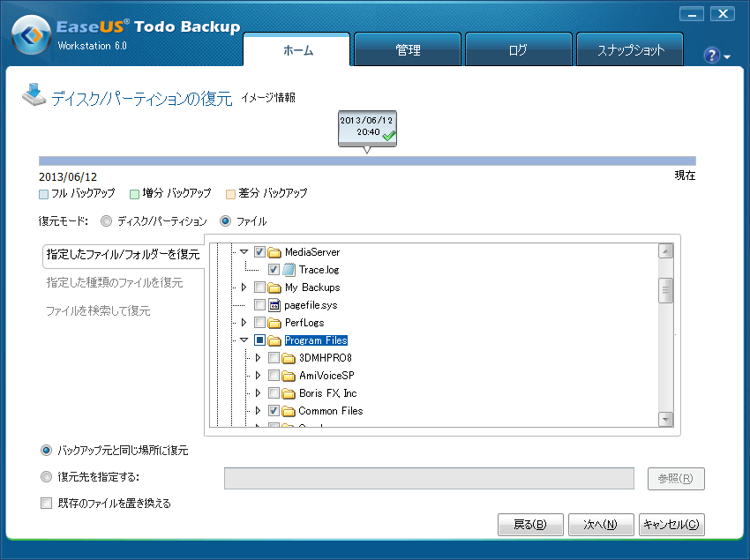Select 復元先を指定する radio option
This screenshot has height=560, width=750.
click(47, 477)
